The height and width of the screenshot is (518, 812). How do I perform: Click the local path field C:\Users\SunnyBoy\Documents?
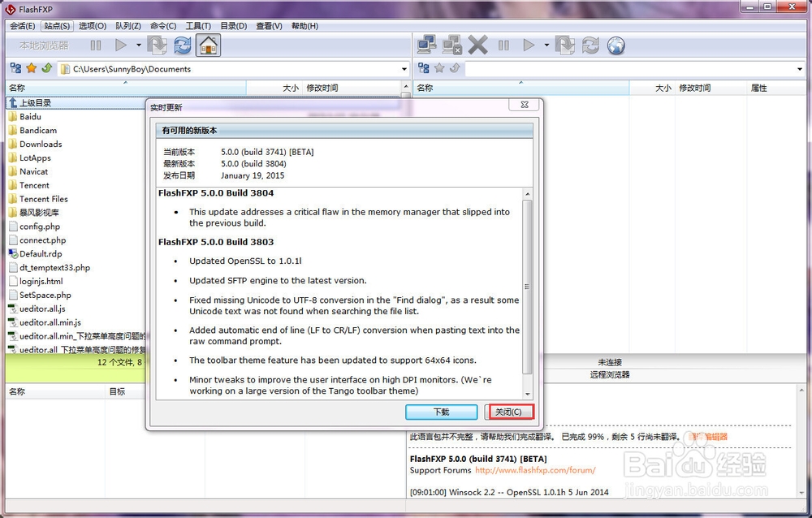pyautogui.click(x=234, y=69)
